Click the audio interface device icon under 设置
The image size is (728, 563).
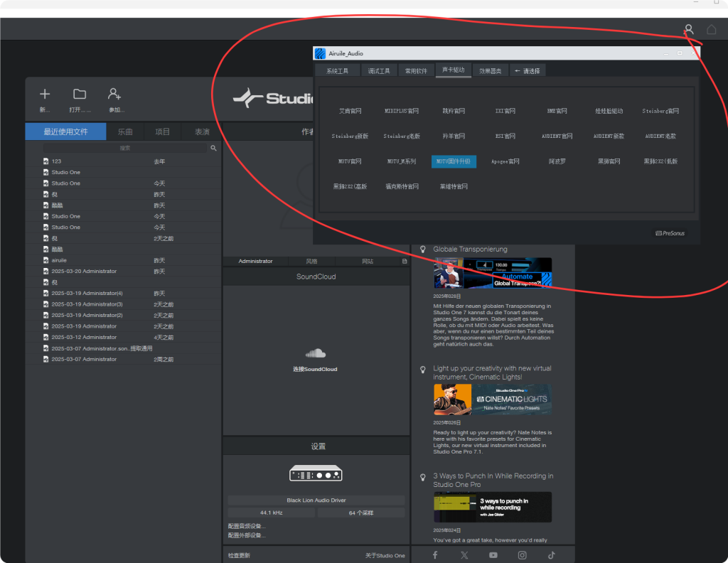click(x=316, y=474)
